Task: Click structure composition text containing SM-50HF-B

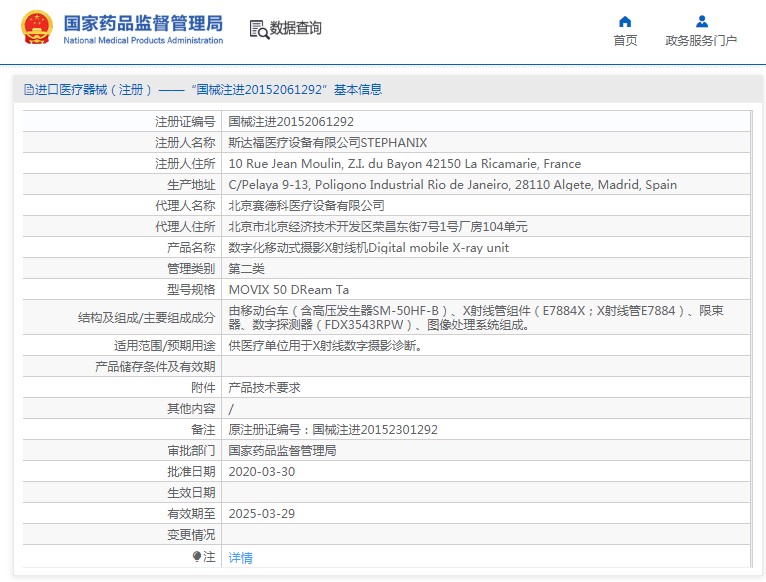Action: coord(476,318)
